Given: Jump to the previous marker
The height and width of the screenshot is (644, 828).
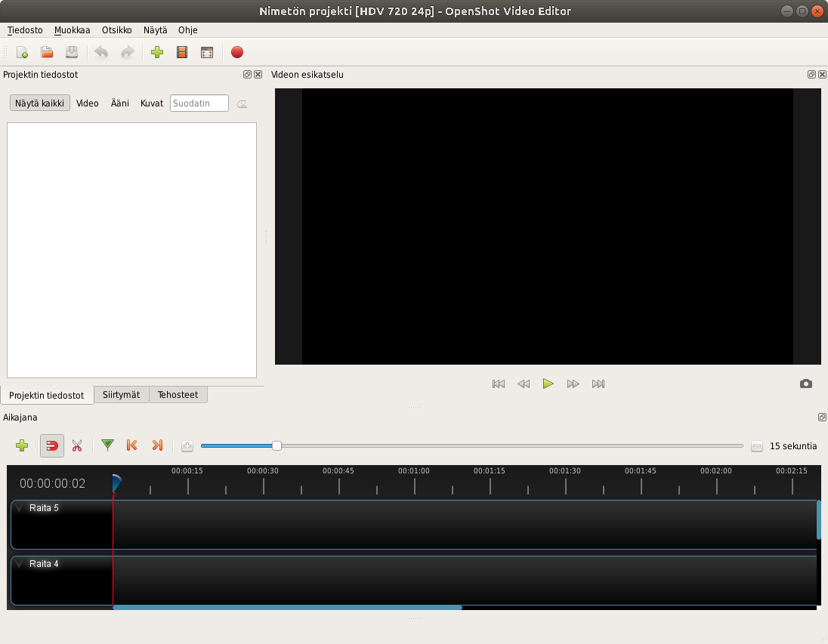Looking at the screenshot, I should point(132,445).
